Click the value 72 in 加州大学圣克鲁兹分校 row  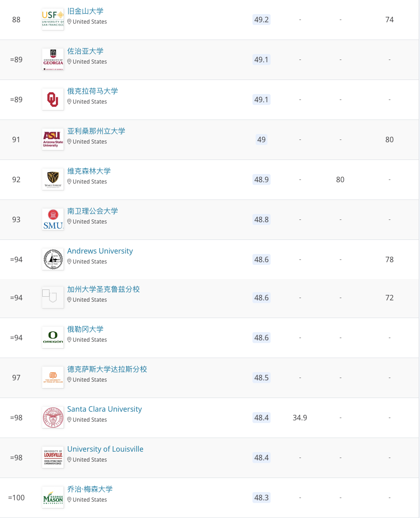[390, 298]
